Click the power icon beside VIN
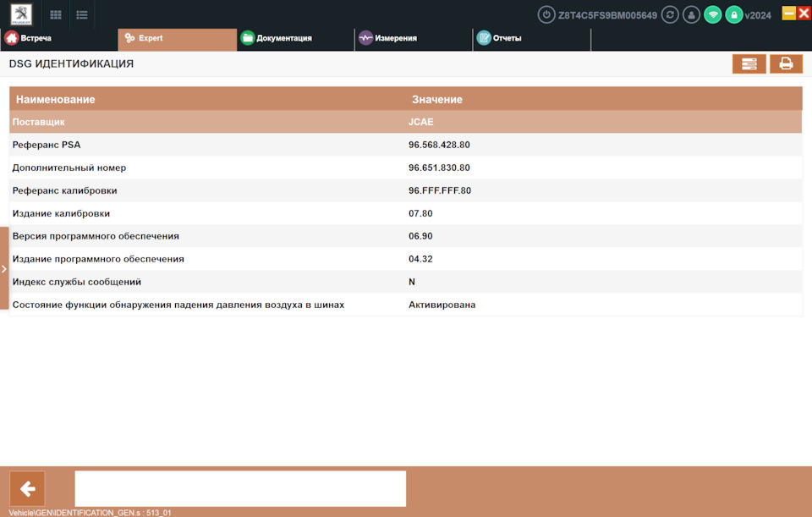Viewport: 812px width, 517px height. [x=546, y=14]
